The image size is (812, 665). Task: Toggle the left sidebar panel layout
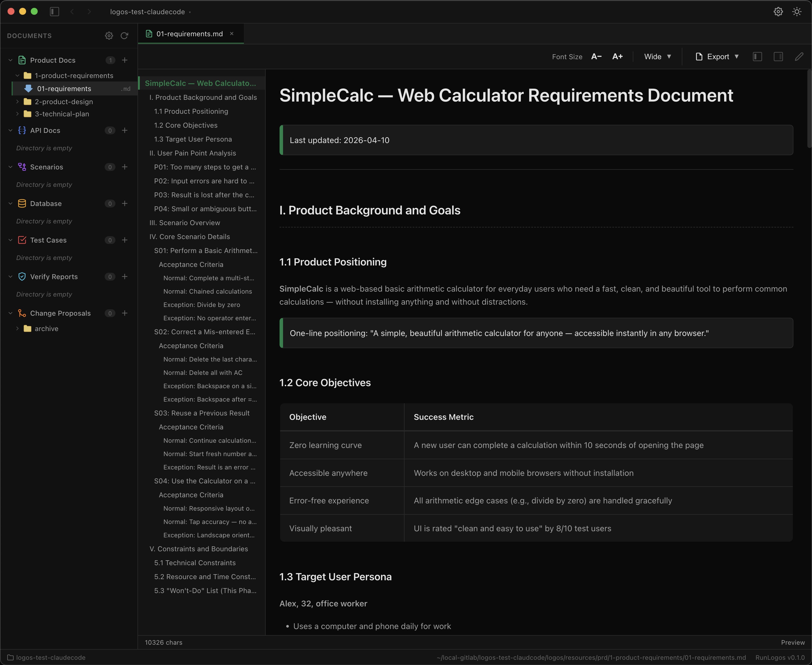pyautogui.click(x=757, y=56)
